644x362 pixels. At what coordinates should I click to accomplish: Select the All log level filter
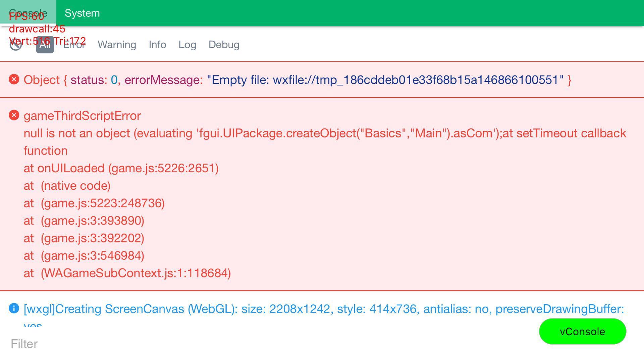pyautogui.click(x=45, y=45)
